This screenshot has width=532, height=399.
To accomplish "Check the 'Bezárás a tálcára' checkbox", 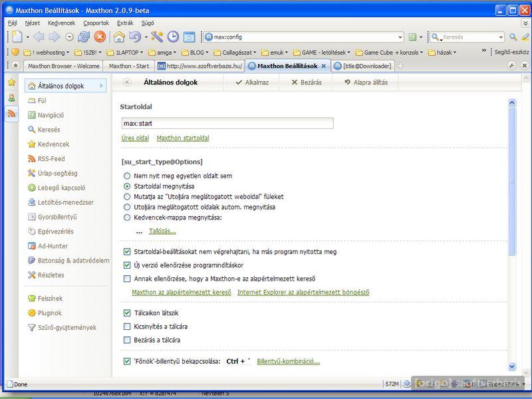I will click(x=127, y=340).
